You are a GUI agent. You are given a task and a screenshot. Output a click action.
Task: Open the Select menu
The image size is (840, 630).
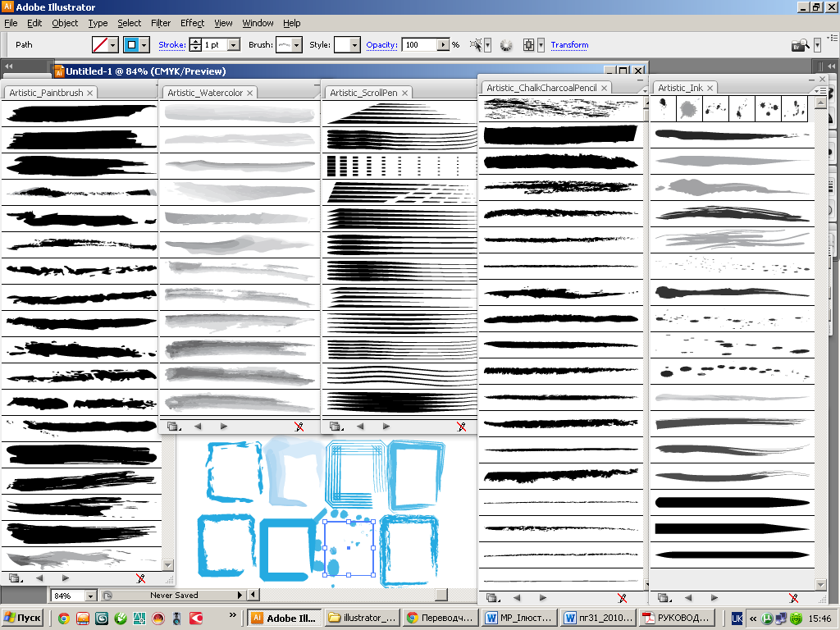coord(129,23)
